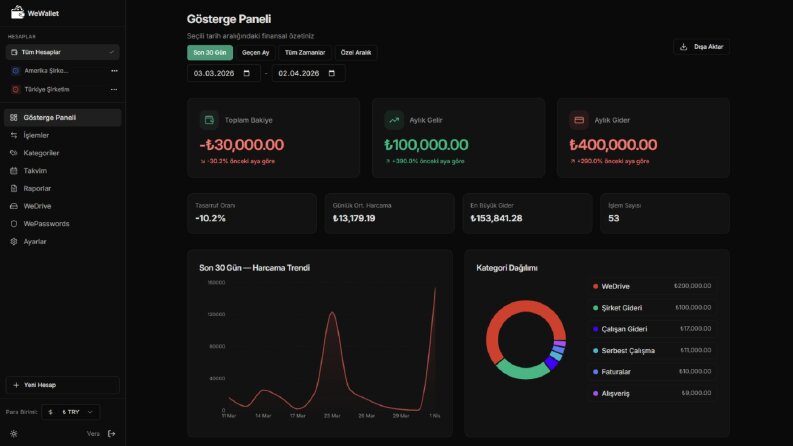Click the Takvim calendar icon in sidebar
793x446 pixels.
coord(14,170)
